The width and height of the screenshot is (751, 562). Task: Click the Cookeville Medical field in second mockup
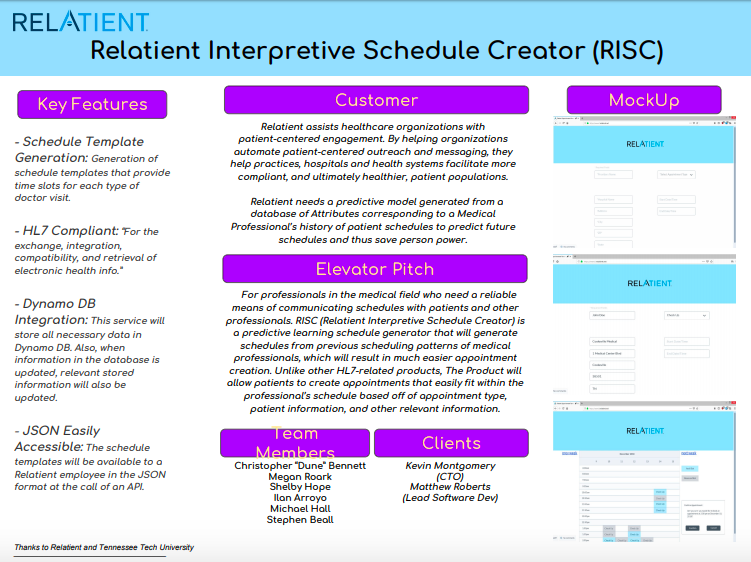pyautogui.click(x=612, y=341)
